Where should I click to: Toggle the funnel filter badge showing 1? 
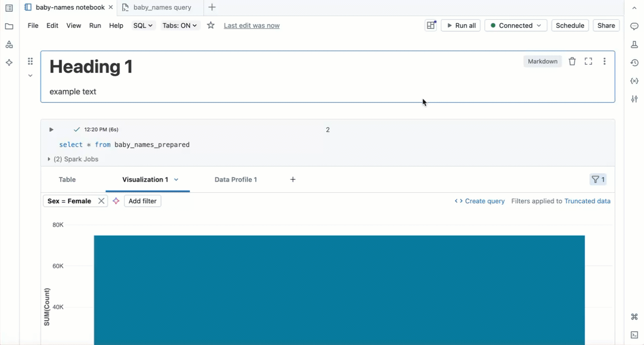(x=597, y=179)
